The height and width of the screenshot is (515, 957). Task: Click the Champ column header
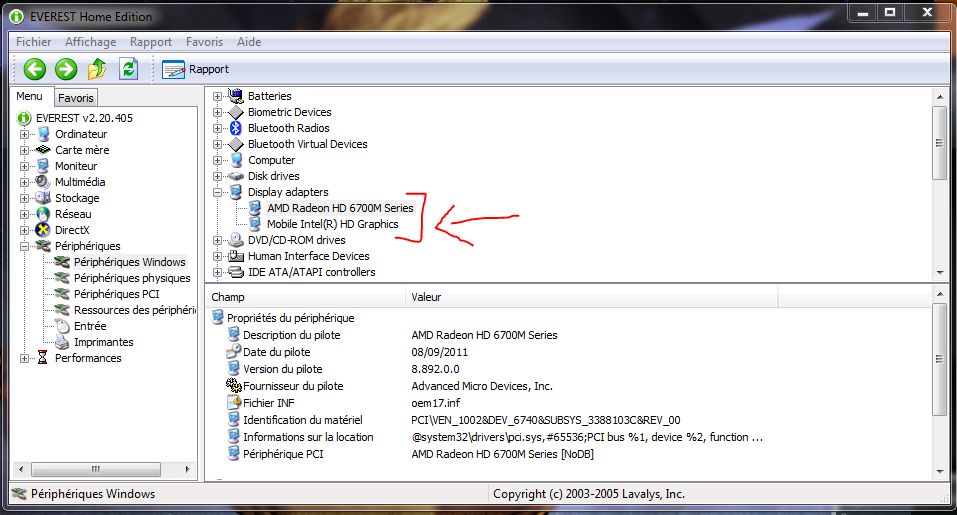tap(306, 297)
